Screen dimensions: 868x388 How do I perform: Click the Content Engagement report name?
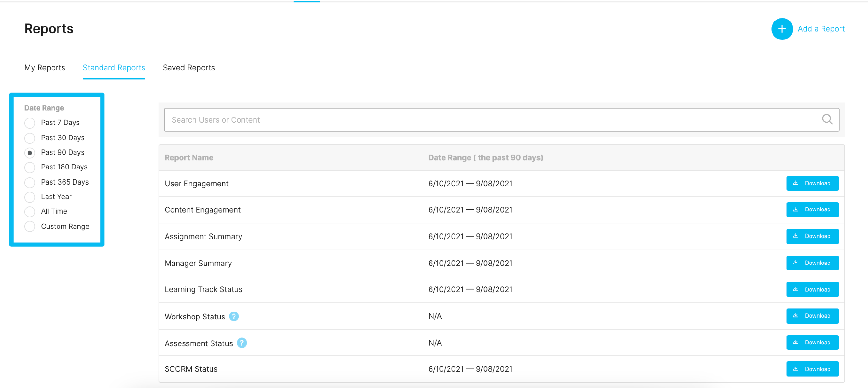[x=203, y=210]
